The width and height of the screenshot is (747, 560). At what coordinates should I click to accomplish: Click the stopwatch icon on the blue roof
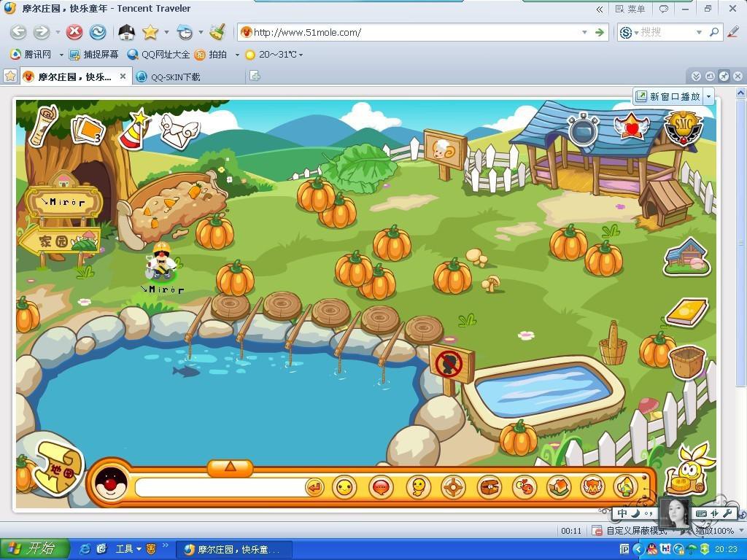(x=583, y=128)
